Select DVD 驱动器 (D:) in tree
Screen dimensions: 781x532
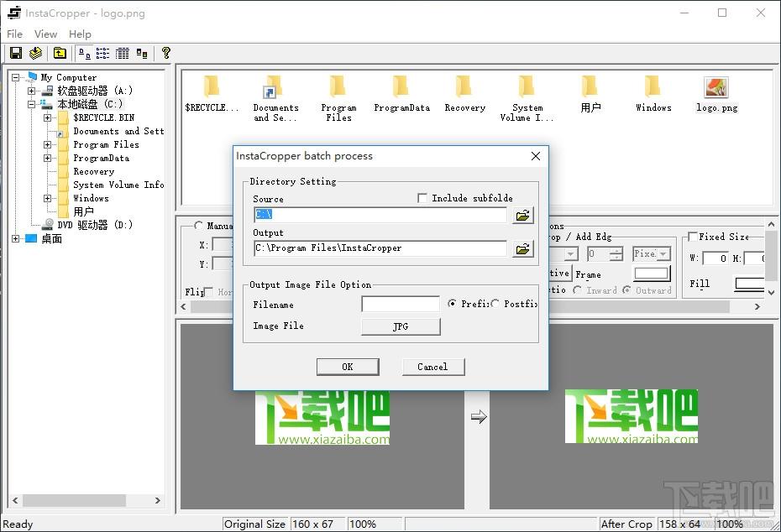(95, 225)
